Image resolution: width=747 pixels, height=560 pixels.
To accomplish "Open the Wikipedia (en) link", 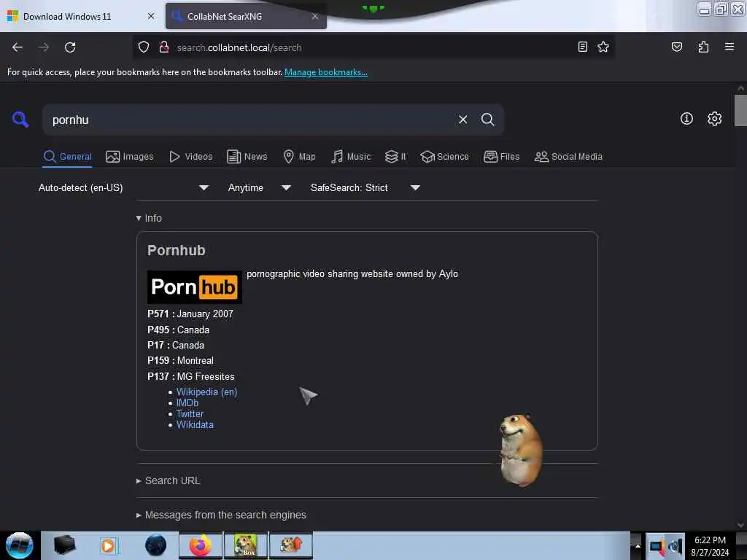I will (x=206, y=392).
